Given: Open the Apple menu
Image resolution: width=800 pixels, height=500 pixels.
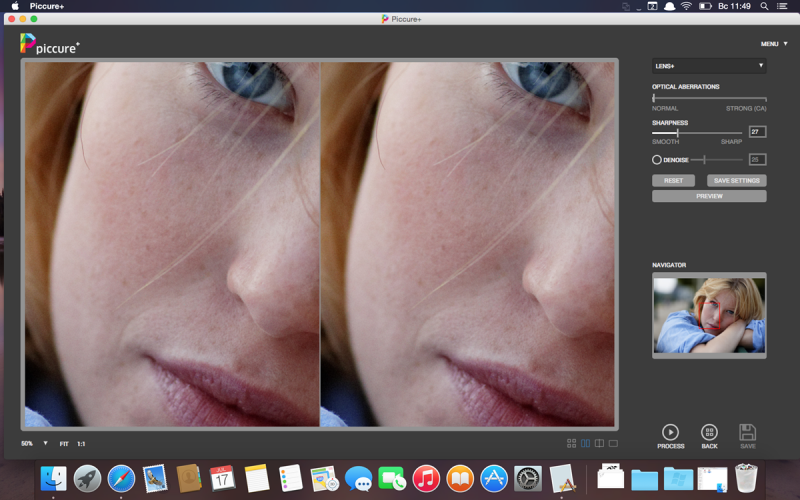Looking at the screenshot, I should [14, 6].
